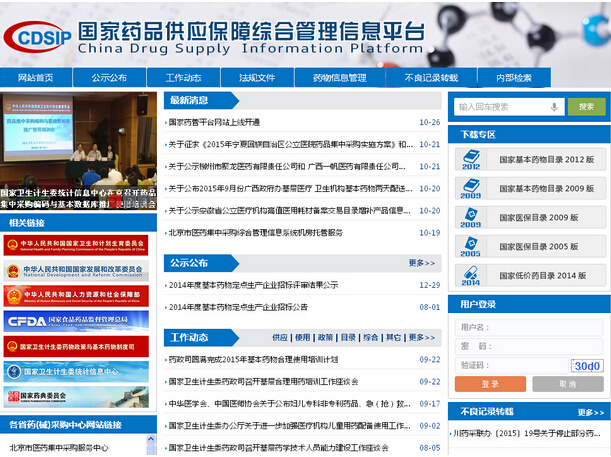Open the conference photo slideshow image

click(x=78, y=151)
